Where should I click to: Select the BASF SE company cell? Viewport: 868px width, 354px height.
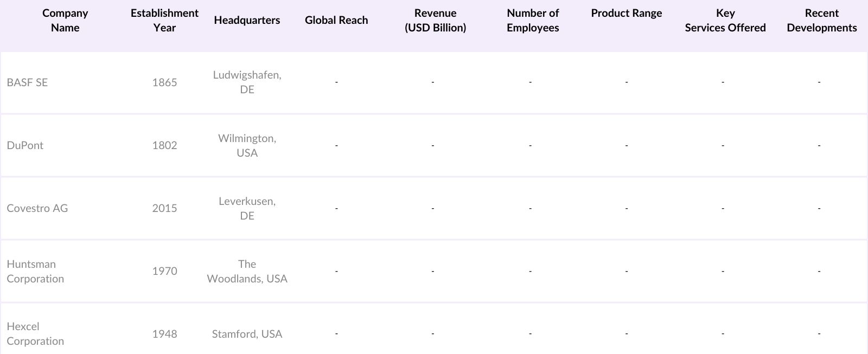(x=27, y=82)
